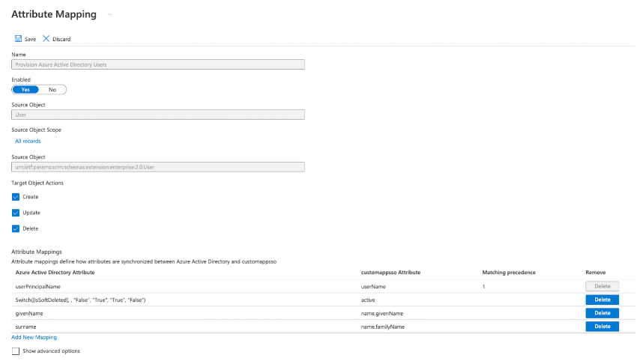Click the Save text label
The height and width of the screenshot is (364, 643).
pyautogui.click(x=30, y=40)
